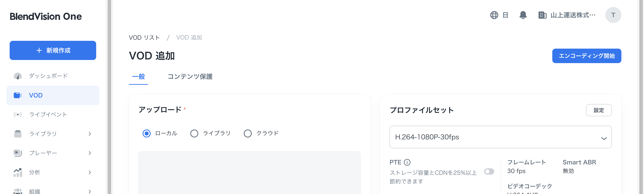Expand the ライブラリ sidebar menu chevron

[x=90, y=134]
